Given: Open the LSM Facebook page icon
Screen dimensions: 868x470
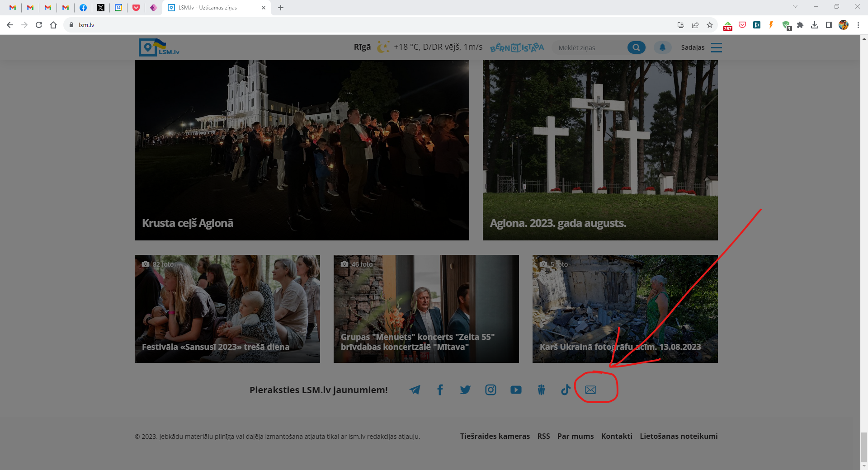Looking at the screenshot, I should pos(440,390).
